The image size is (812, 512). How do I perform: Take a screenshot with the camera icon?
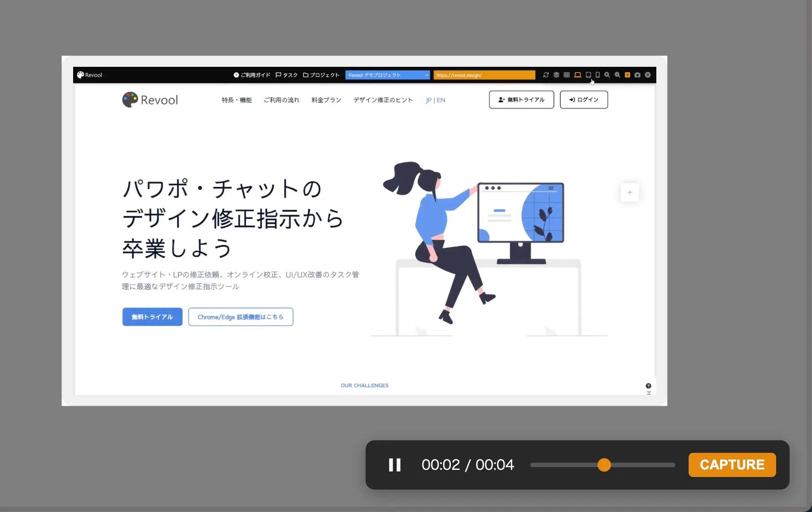click(637, 75)
